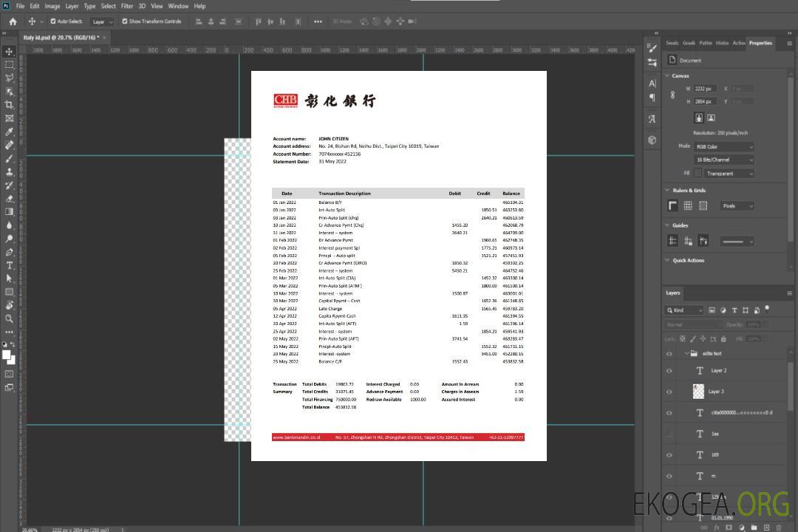Click the landscape canvas orientation button
798x532 pixels.
[711, 117]
